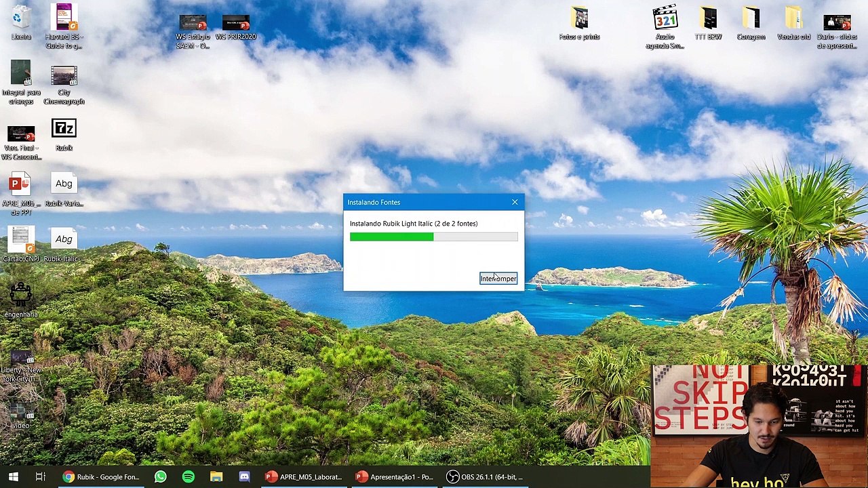Open File Explorer from the taskbar
Screen dimensions: 868x488
(216, 477)
